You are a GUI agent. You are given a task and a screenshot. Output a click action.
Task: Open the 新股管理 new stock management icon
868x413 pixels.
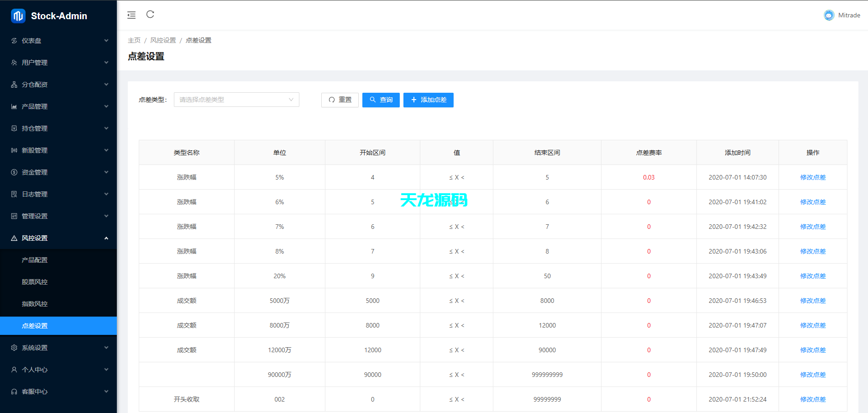click(x=14, y=150)
